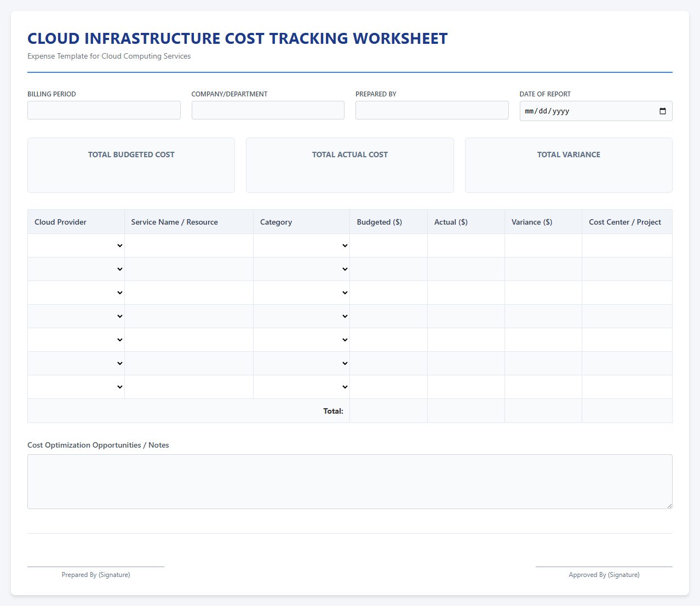Click the fourth row Budgeted ($) cell
Viewport: 700px width, 606px height.
point(388,316)
